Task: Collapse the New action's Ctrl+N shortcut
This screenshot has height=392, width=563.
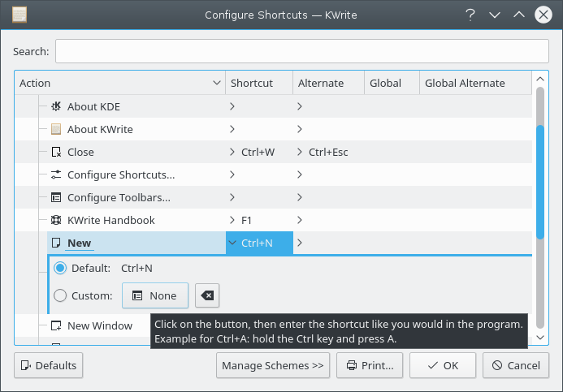Action: [232, 243]
